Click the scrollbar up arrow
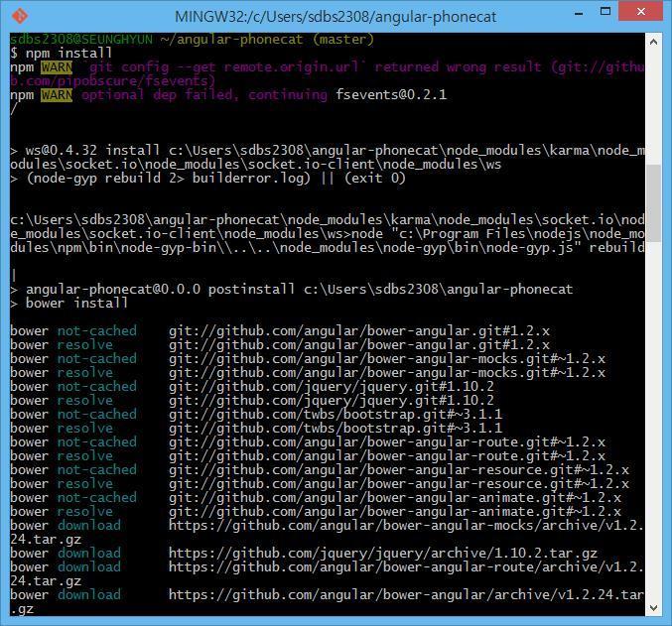Screen dimensions: 672x626 [x=653, y=42]
